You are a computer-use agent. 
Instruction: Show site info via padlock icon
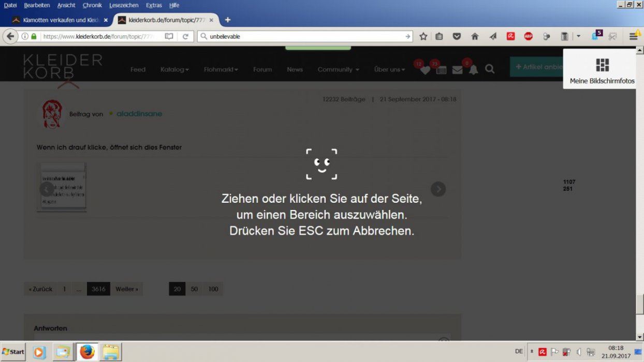34,36
